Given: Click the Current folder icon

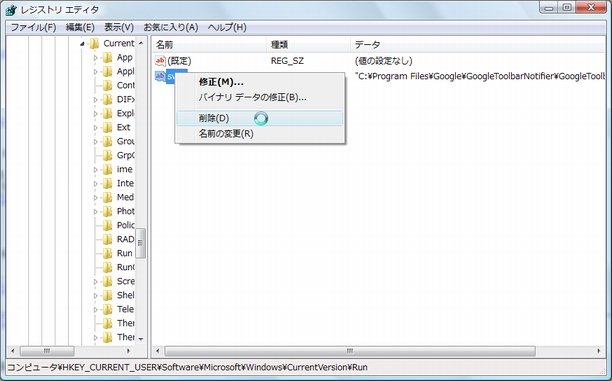Looking at the screenshot, I should 94,43.
